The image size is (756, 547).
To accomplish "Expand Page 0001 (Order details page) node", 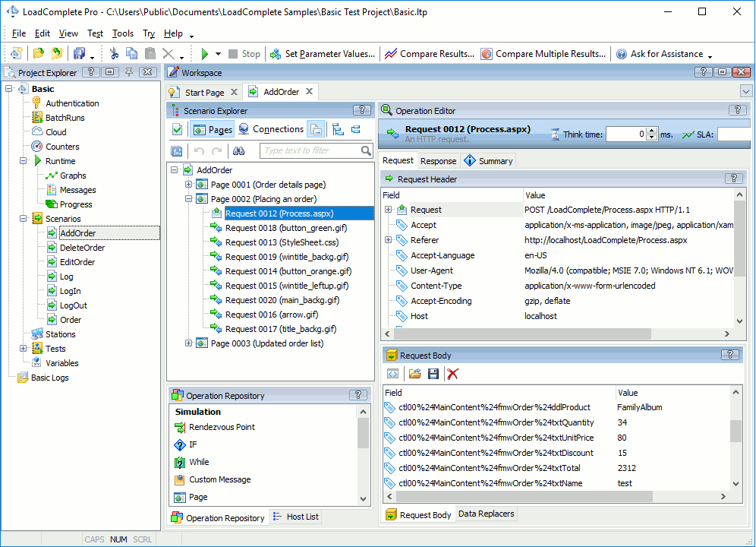I will point(188,185).
